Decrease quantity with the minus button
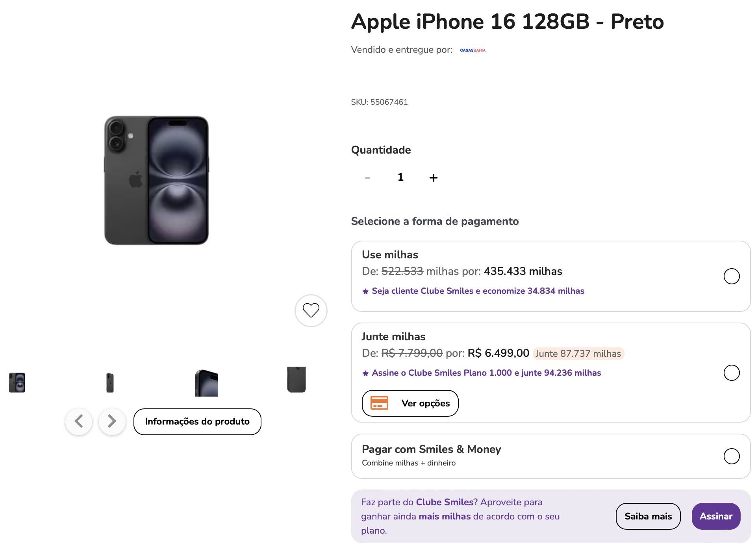The image size is (756, 549). (x=367, y=178)
